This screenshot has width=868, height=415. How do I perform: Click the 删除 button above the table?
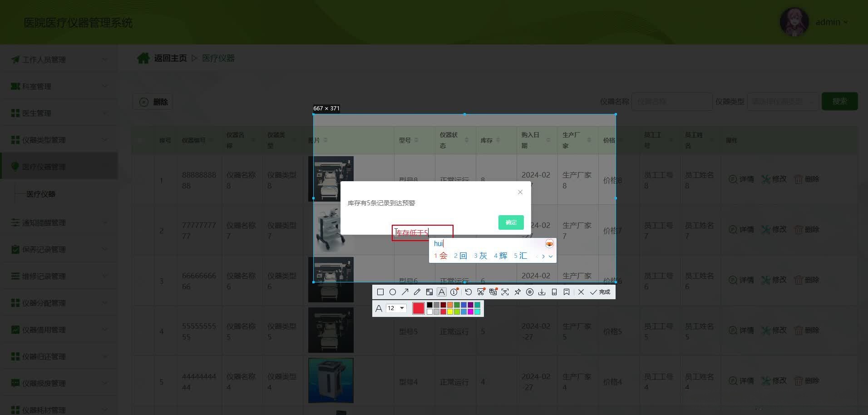tap(153, 102)
